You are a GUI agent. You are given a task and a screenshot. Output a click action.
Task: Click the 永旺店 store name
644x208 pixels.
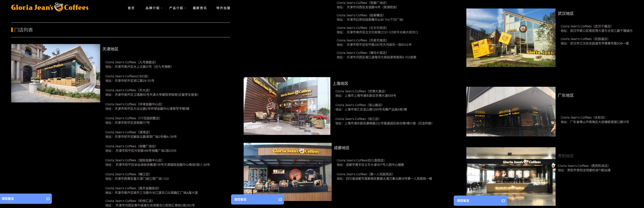coord(583,117)
